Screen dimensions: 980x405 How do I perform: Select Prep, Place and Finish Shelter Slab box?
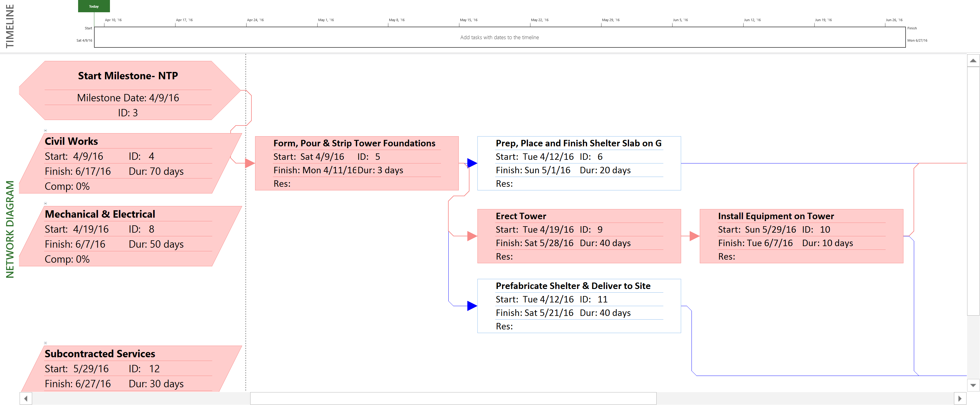coord(579,163)
